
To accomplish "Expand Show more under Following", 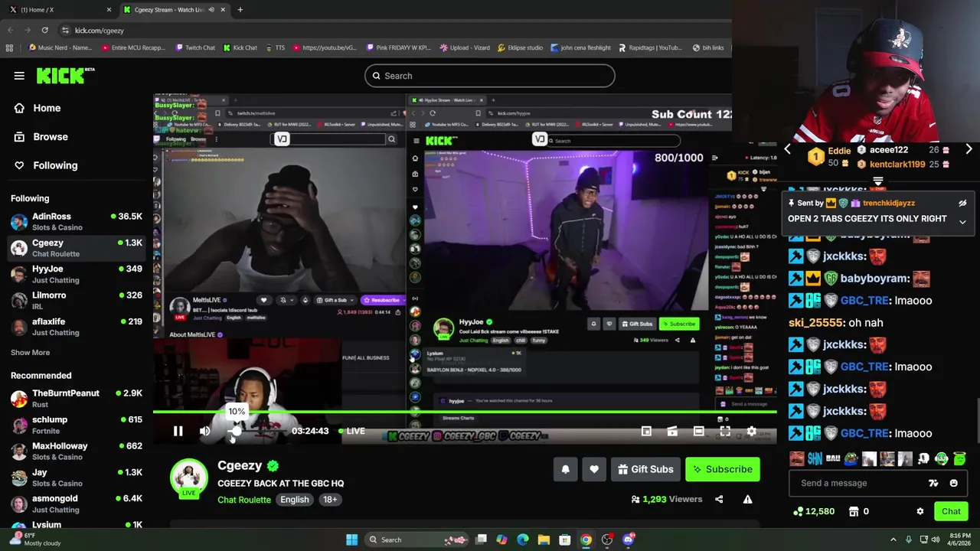I will coord(30,353).
